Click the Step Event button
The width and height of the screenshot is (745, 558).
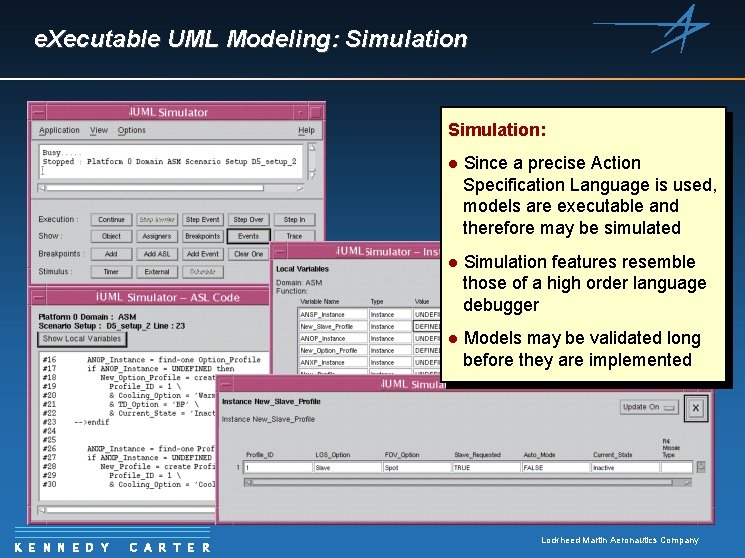pos(202,220)
